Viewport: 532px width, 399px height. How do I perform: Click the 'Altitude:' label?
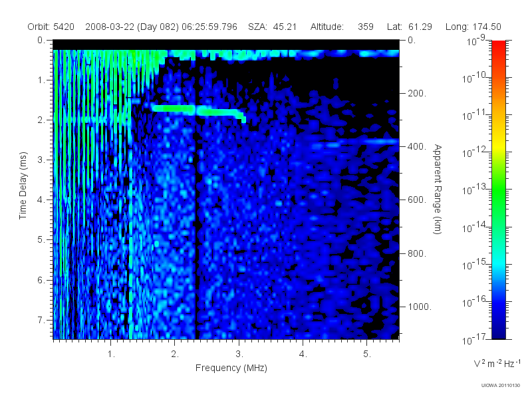pyautogui.click(x=327, y=27)
